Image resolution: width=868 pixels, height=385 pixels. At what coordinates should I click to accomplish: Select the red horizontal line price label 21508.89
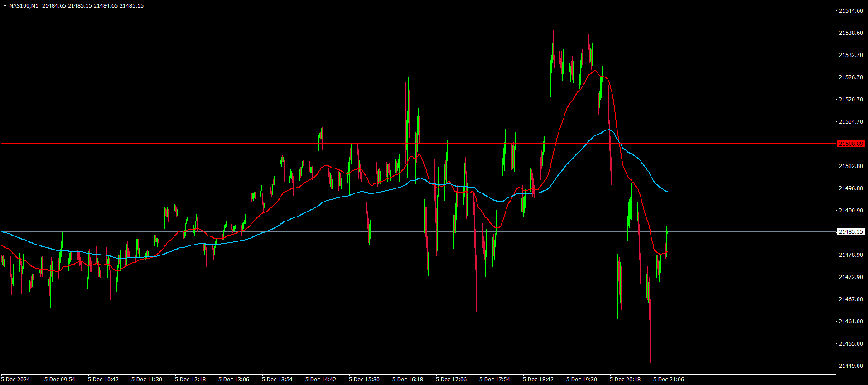[851, 144]
